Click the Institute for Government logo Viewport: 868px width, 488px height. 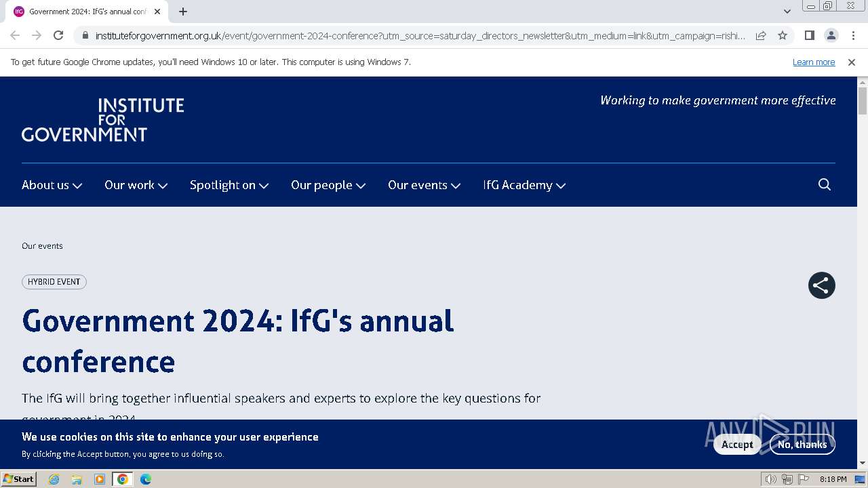pyautogui.click(x=103, y=119)
